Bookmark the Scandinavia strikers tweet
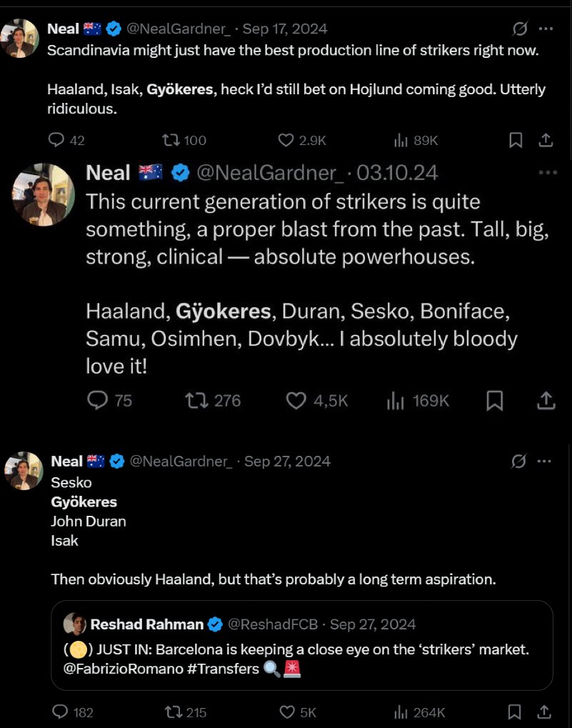Image resolution: width=572 pixels, height=728 pixels. pyautogui.click(x=515, y=141)
